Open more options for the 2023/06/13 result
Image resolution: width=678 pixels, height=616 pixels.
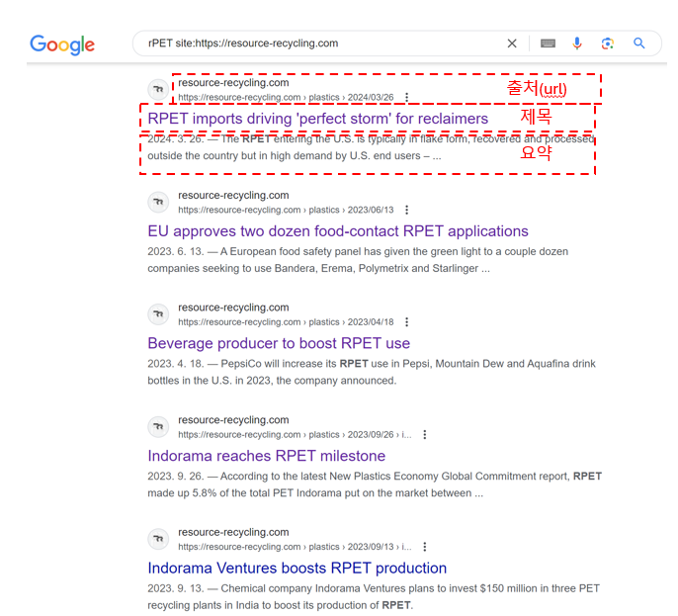[x=406, y=210]
